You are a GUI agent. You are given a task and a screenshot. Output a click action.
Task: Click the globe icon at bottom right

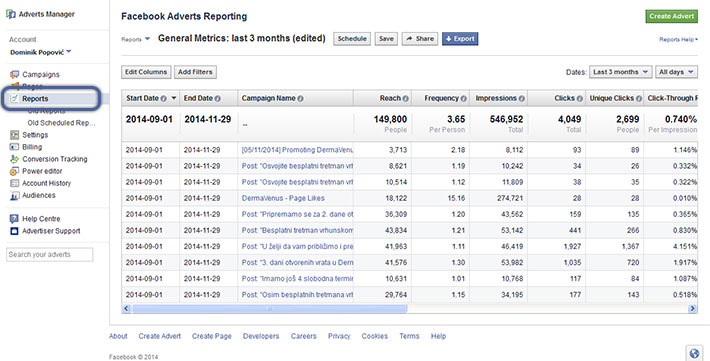coord(694,353)
